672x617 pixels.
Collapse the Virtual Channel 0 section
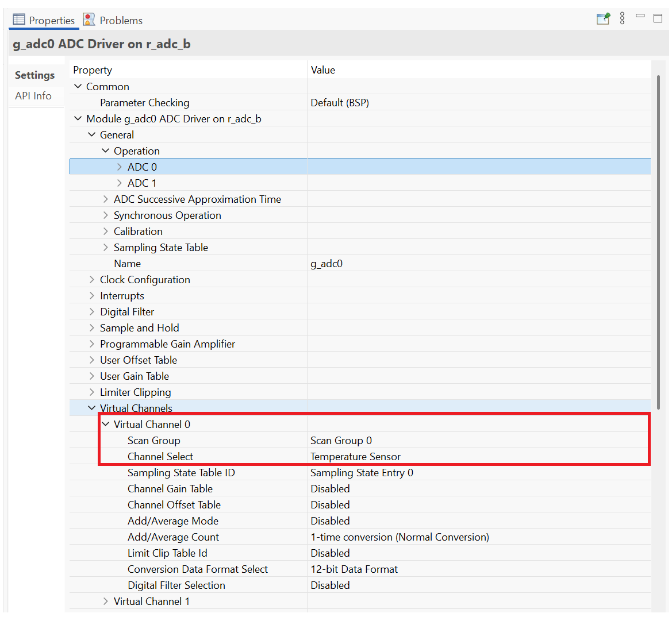[x=106, y=425]
